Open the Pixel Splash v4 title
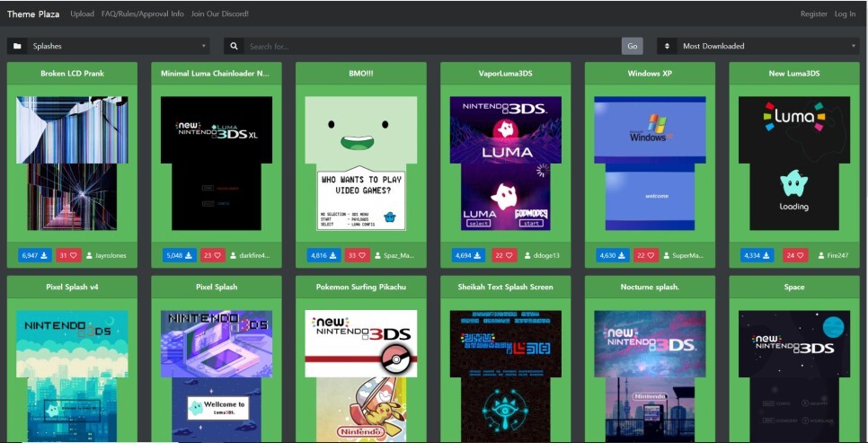868x443 pixels. click(72, 287)
